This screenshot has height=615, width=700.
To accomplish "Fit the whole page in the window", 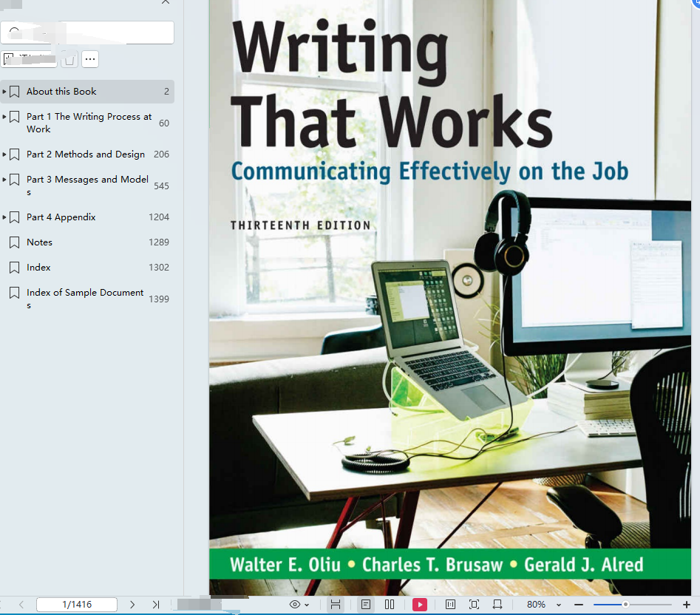I will pyautogui.click(x=474, y=605).
